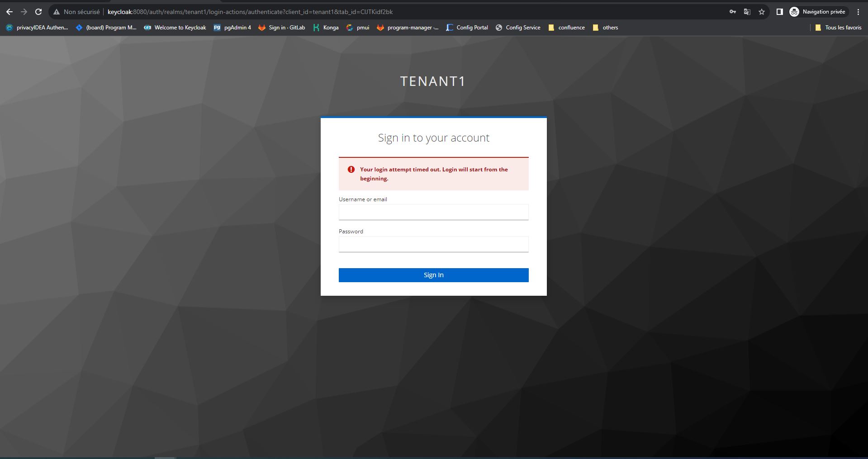The image size is (868, 459).
Task: Open the translate page icon
Action: (x=747, y=12)
